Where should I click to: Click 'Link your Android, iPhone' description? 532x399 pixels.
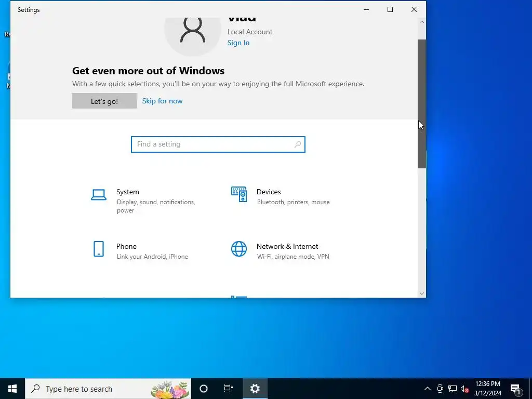[x=152, y=257]
